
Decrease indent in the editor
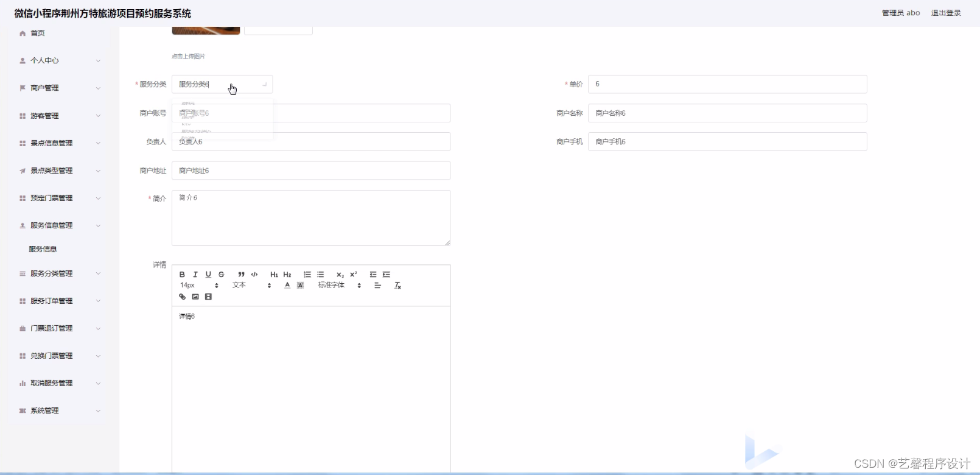(x=373, y=275)
